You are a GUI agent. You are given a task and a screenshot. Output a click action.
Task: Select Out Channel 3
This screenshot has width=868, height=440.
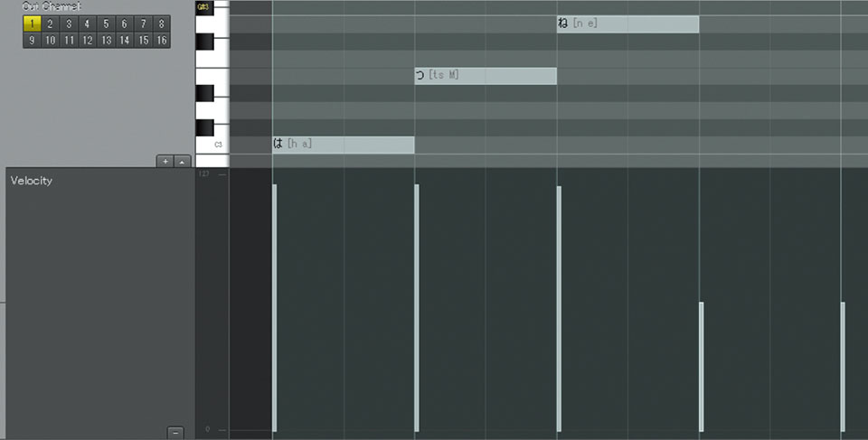(69, 23)
